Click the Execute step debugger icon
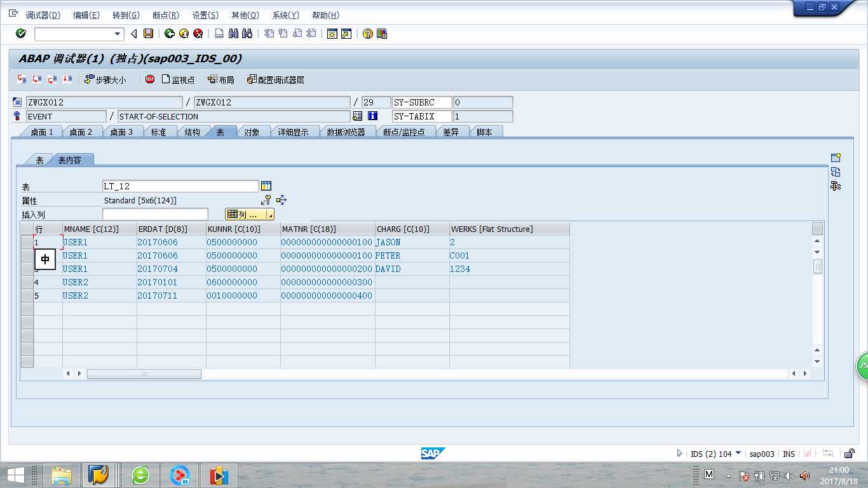 coord(37,79)
